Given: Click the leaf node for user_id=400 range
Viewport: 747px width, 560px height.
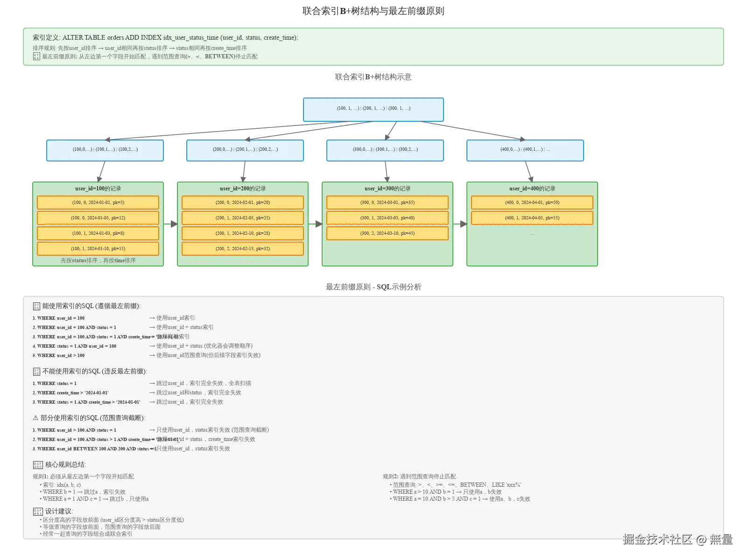Looking at the screenshot, I should (x=525, y=150).
